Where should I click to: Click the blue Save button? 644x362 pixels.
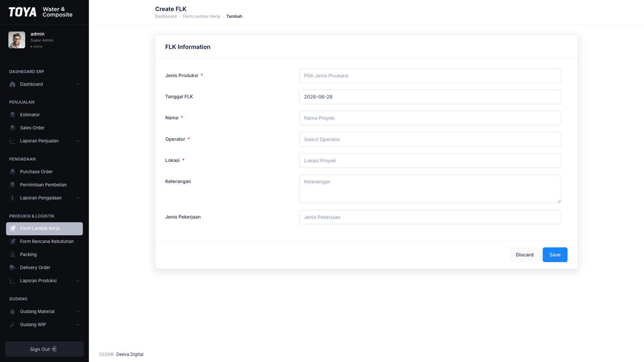coord(555,255)
